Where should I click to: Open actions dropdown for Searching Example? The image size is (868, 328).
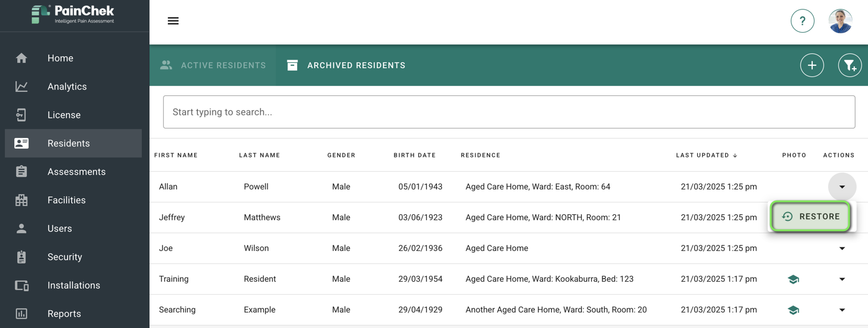pyautogui.click(x=842, y=310)
